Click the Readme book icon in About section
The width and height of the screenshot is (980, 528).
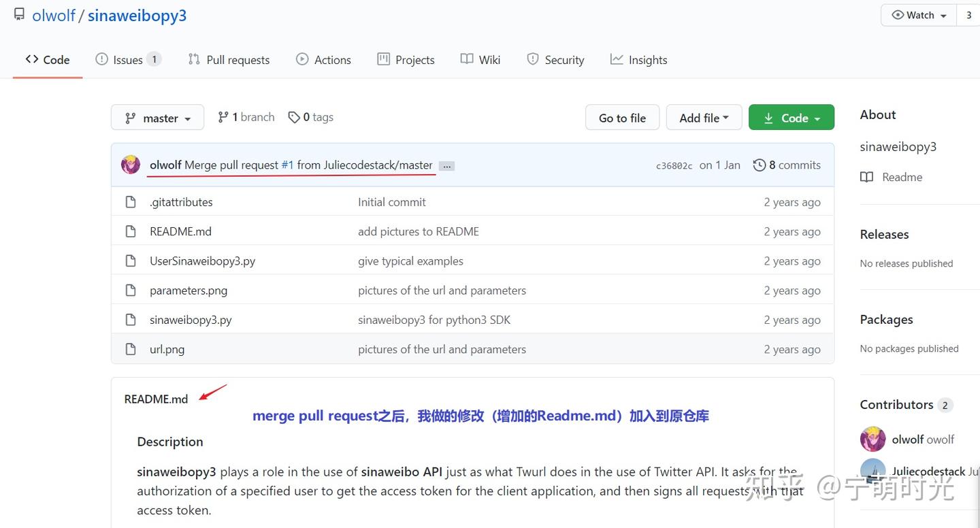[x=867, y=177]
